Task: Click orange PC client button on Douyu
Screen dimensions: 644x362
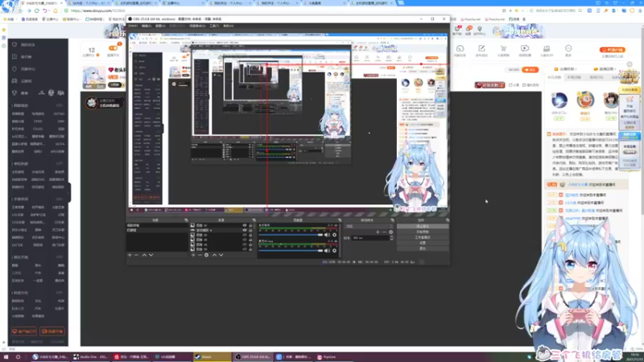Action: click(x=613, y=50)
